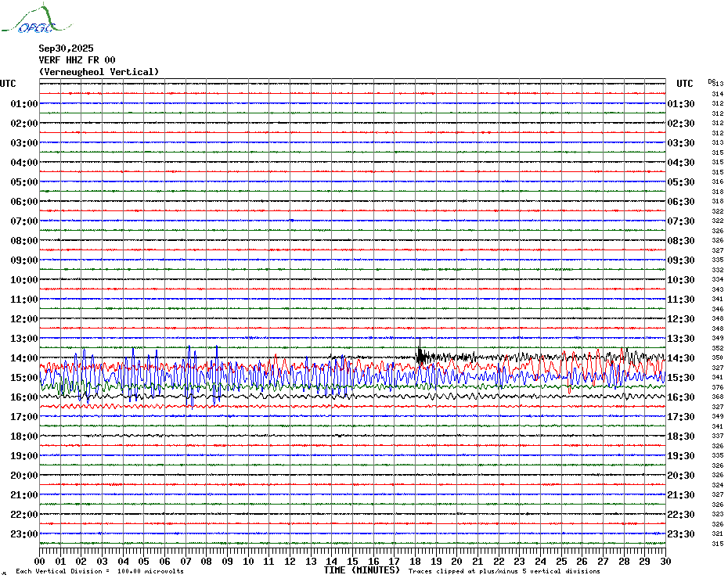Click the '14:00' hour label
The height and width of the screenshot is (582, 728).
[x=24, y=357]
